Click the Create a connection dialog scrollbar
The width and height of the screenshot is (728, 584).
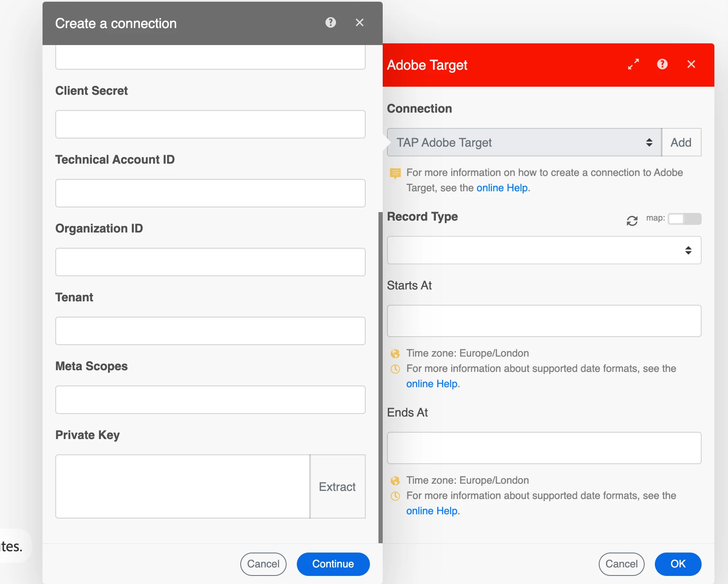tap(380, 377)
